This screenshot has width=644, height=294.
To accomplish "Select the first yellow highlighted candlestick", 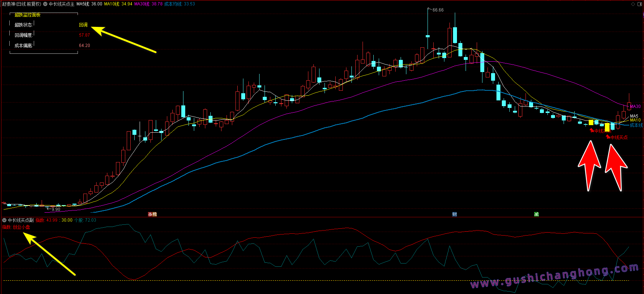I will [x=591, y=122].
